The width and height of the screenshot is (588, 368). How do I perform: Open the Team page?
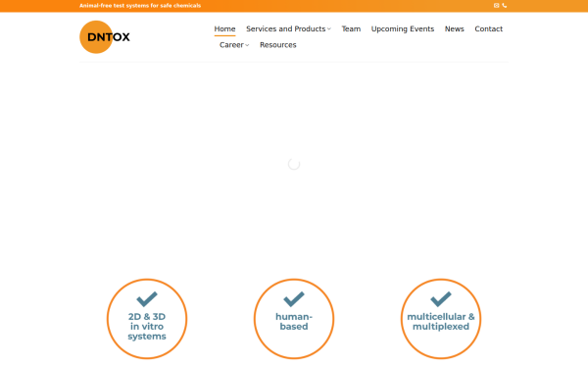pyautogui.click(x=351, y=28)
